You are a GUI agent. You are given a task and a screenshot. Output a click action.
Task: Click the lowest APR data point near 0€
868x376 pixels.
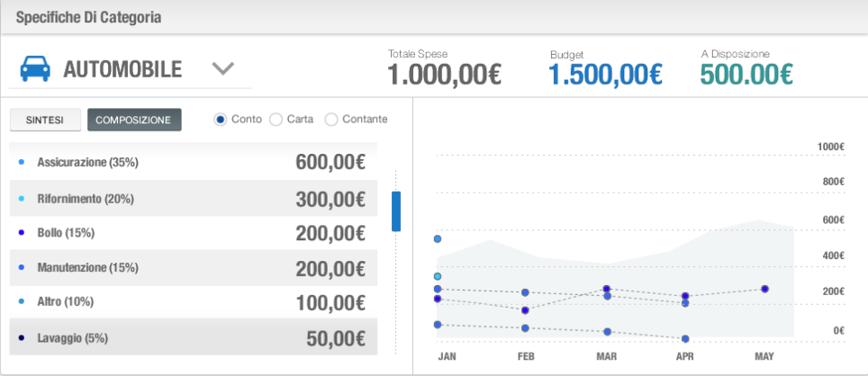685,338
